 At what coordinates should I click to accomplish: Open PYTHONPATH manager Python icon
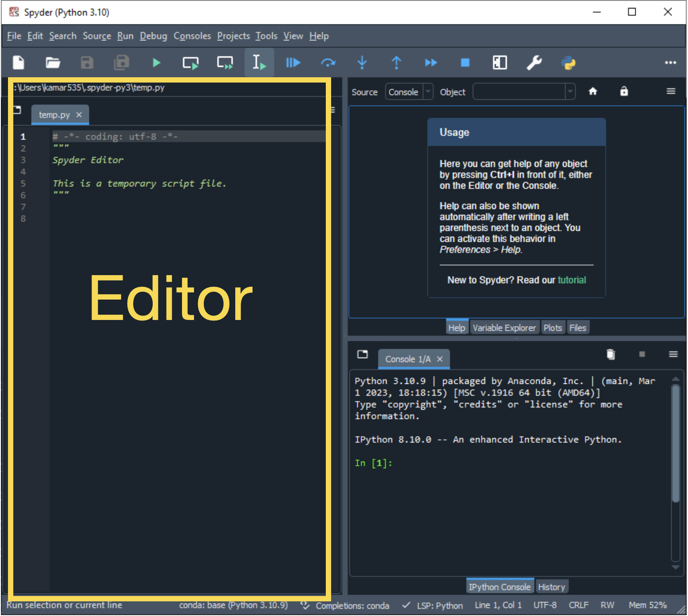tap(569, 63)
